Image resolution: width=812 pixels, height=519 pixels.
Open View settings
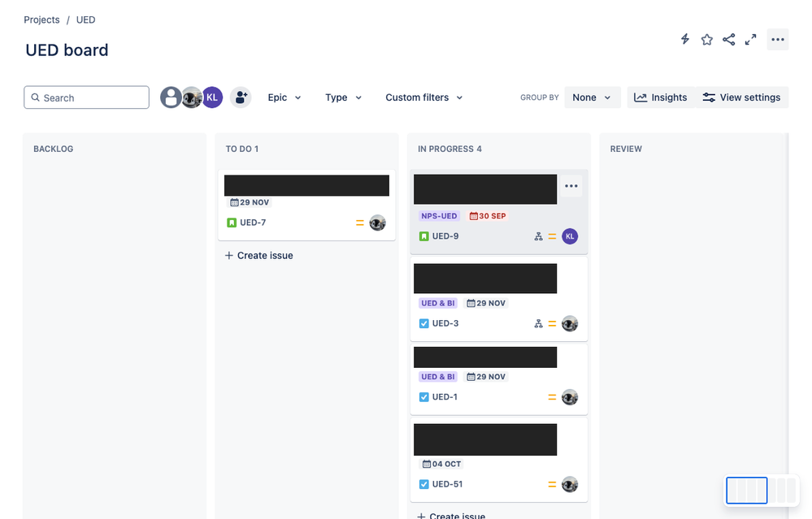pos(741,97)
